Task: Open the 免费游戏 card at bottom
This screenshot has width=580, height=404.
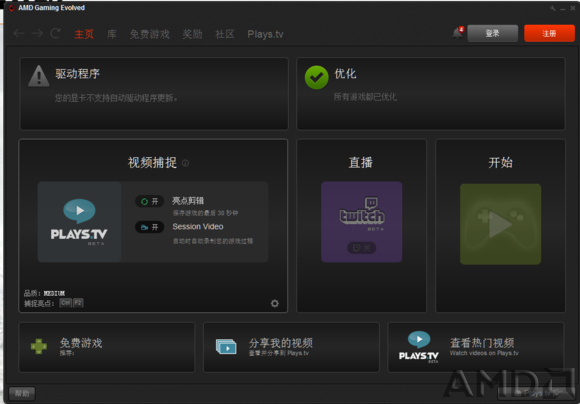Action: tap(107, 347)
